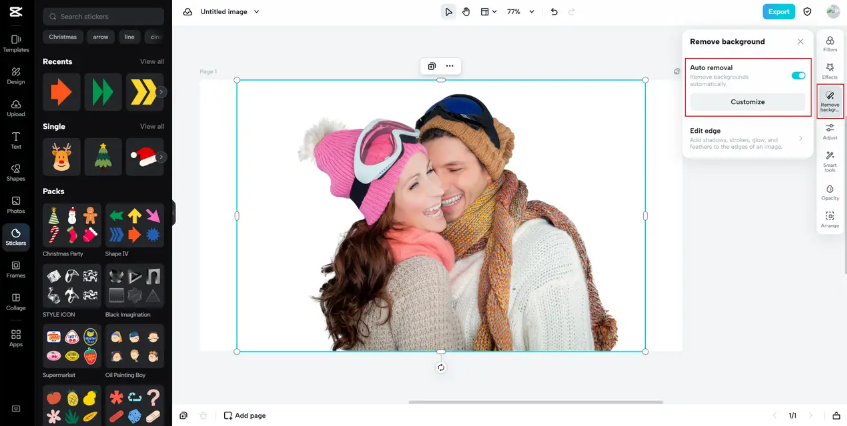Select the reindeer sticker
The height and width of the screenshot is (426, 847).
pyautogui.click(x=62, y=157)
